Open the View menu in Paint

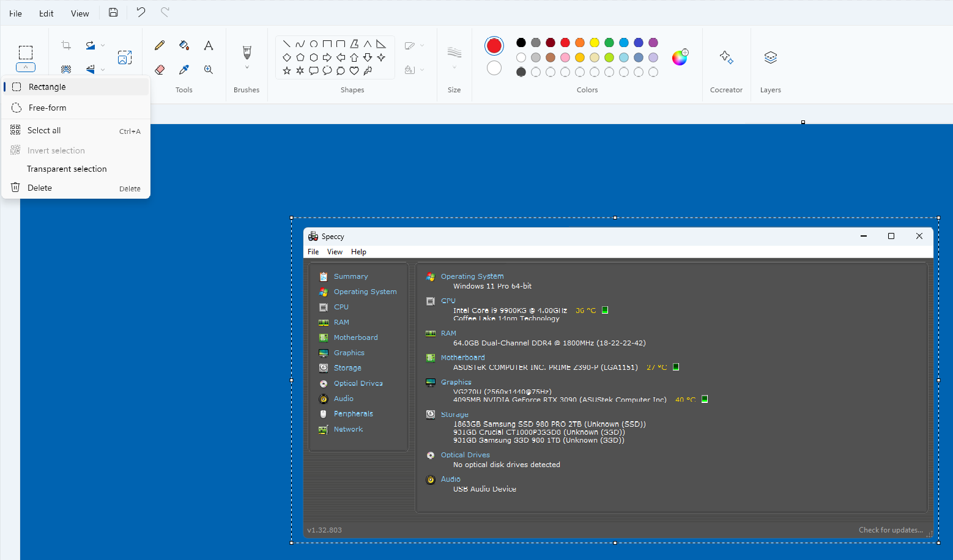coord(80,13)
